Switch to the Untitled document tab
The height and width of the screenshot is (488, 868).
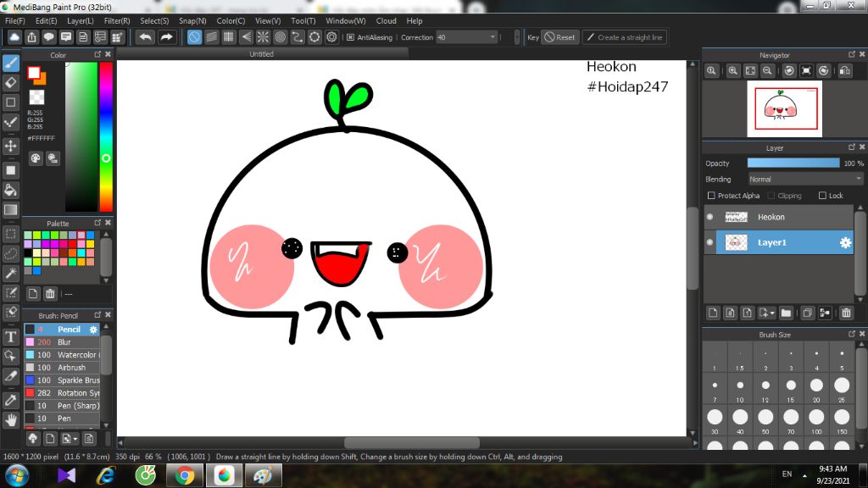tap(261, 53)
